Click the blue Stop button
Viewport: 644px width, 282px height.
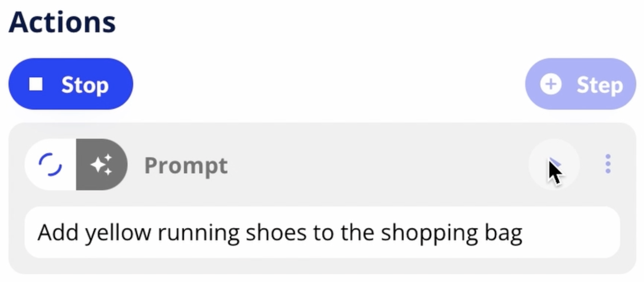coord(71,84)
